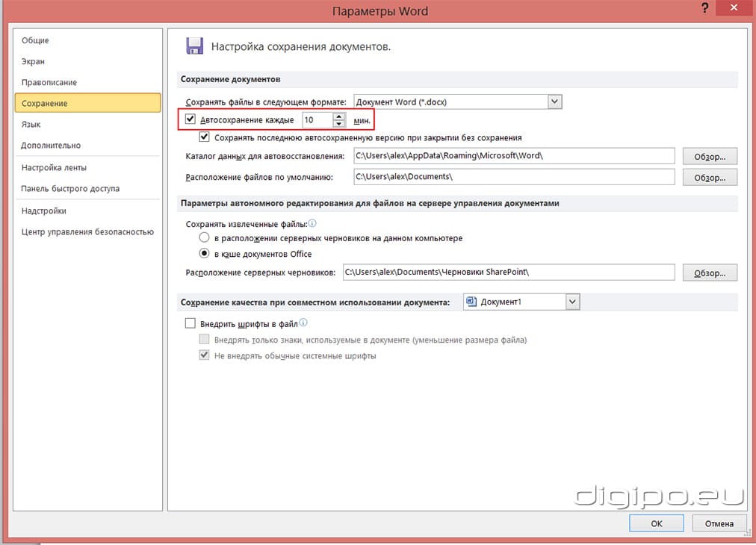
Task: Expand the Документ1 document dropdown
Action: tap(572, 302)
